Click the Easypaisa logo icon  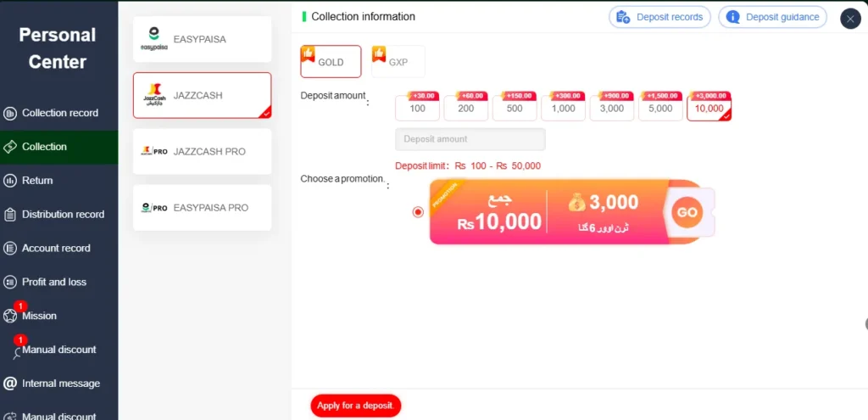click(154, 39)
